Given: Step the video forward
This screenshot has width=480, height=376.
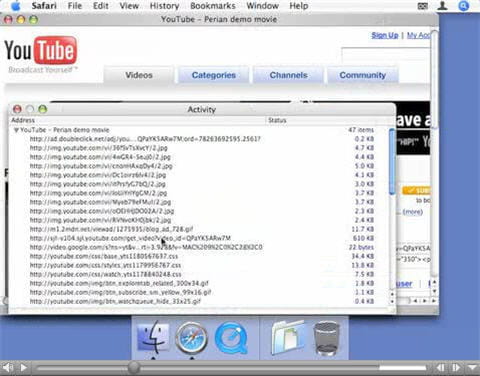Looking at the screenshot, I should (456, 368).
